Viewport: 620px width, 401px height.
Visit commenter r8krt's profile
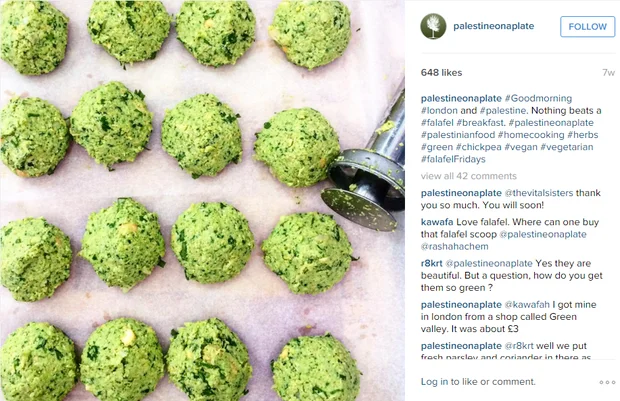[431, 263]
